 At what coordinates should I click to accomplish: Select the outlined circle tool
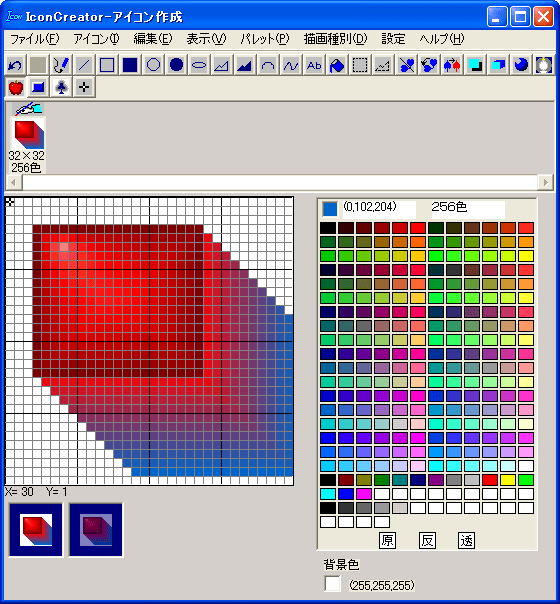153,65
